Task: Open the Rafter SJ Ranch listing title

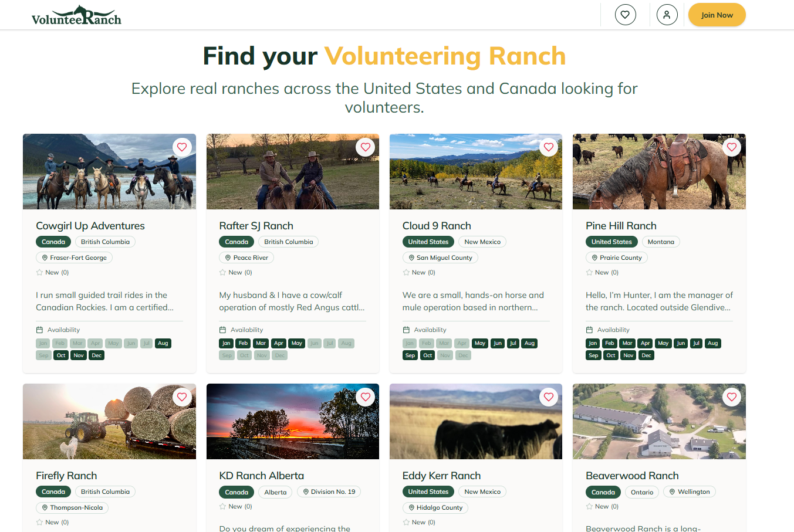Action: tap(256, 226)
